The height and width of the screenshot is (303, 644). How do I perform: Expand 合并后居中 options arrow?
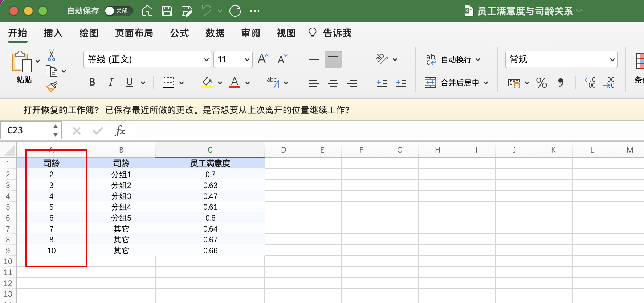[x=485, y=83]
